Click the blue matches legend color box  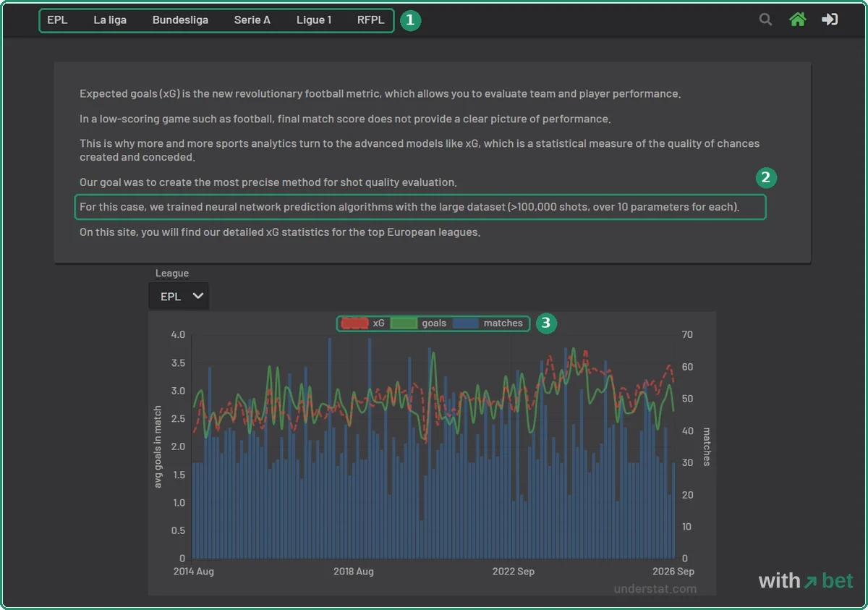click(x=466, y=323)
